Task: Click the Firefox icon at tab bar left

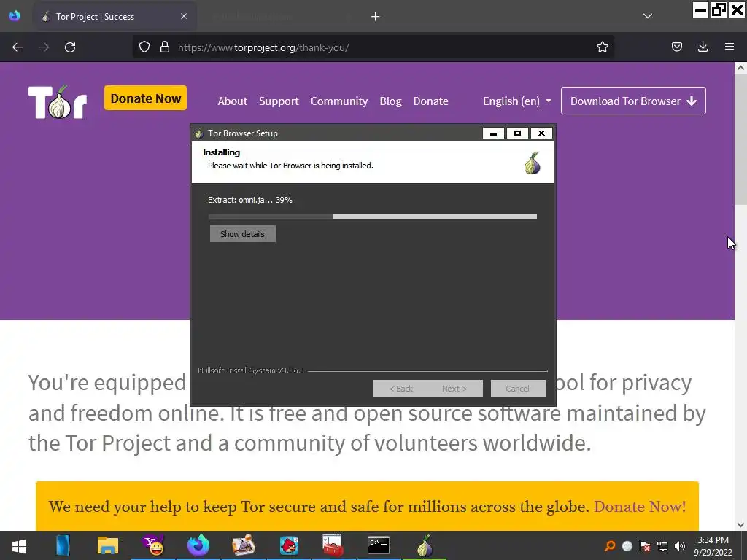Action: tap(15, 16)
